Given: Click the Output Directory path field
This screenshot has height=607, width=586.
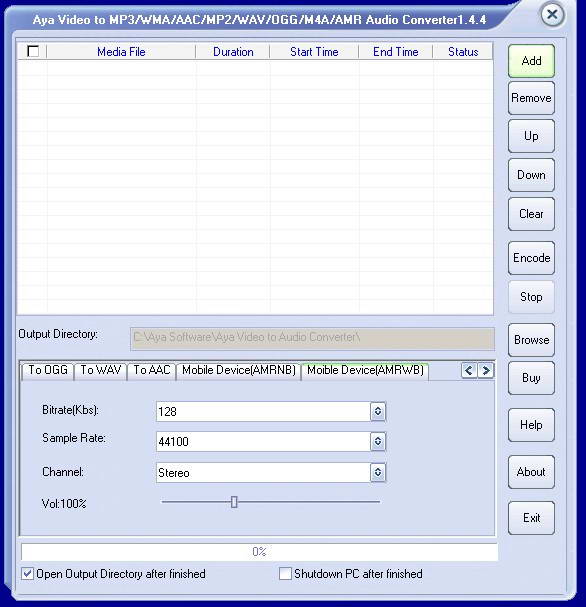Looking at the screenshot, I should tap(312, 339).
